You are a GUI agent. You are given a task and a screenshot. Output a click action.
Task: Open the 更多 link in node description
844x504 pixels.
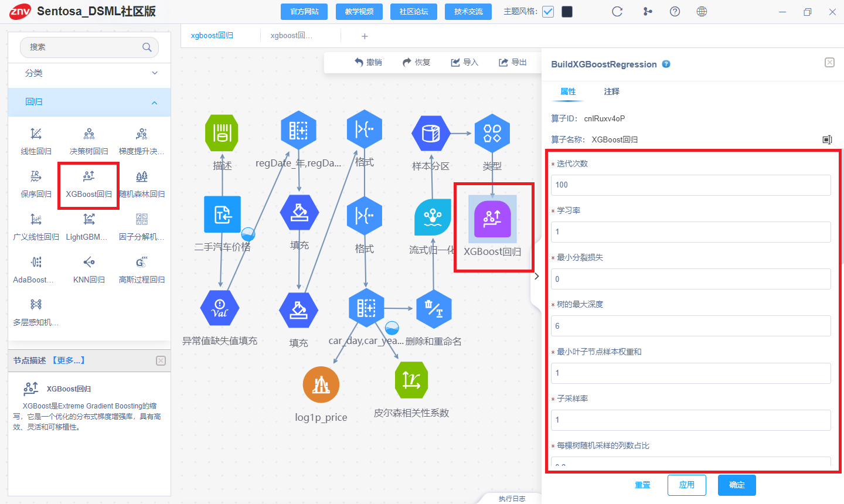pyautogui.click(x=69, y=360)
